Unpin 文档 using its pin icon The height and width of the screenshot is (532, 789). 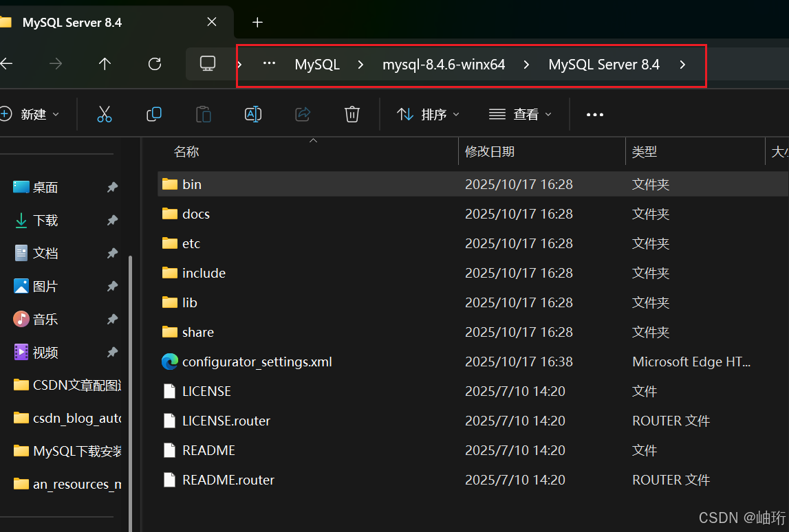112,253
